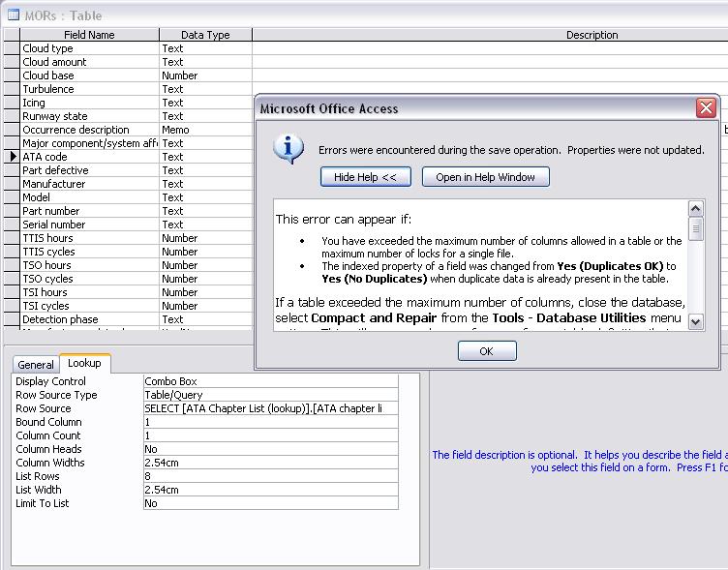728x570 pixels.
Task: Click TSI hours field name cell
Action: pos(90,292)
